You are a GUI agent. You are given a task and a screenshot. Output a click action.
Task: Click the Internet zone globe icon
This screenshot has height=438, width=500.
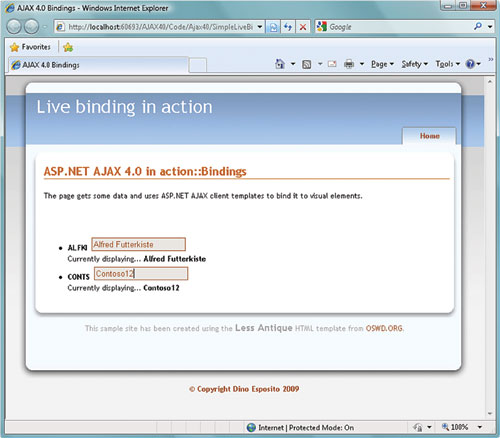click(251, 428)
